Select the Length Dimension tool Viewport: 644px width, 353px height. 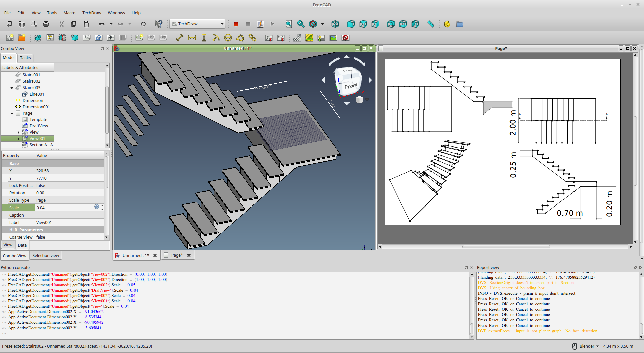(x=180, y=38)
